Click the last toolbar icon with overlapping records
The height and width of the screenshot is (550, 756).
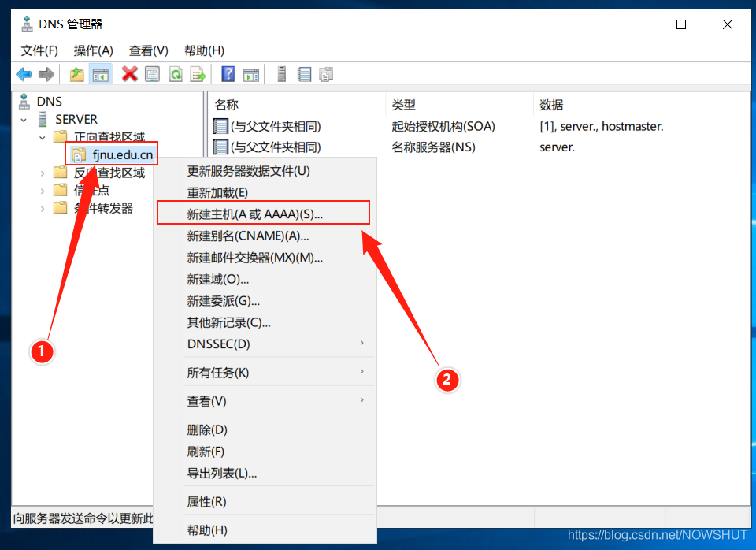tap(326, 74)
